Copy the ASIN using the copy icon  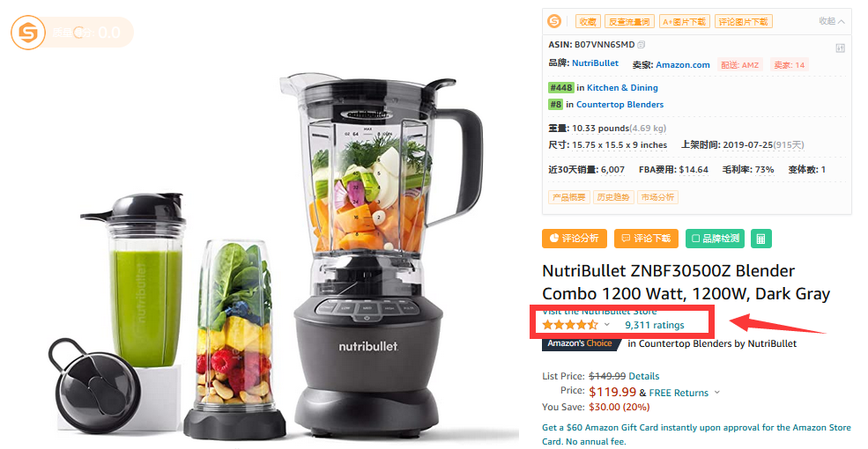pyautogui.click(x=641, y=45)
